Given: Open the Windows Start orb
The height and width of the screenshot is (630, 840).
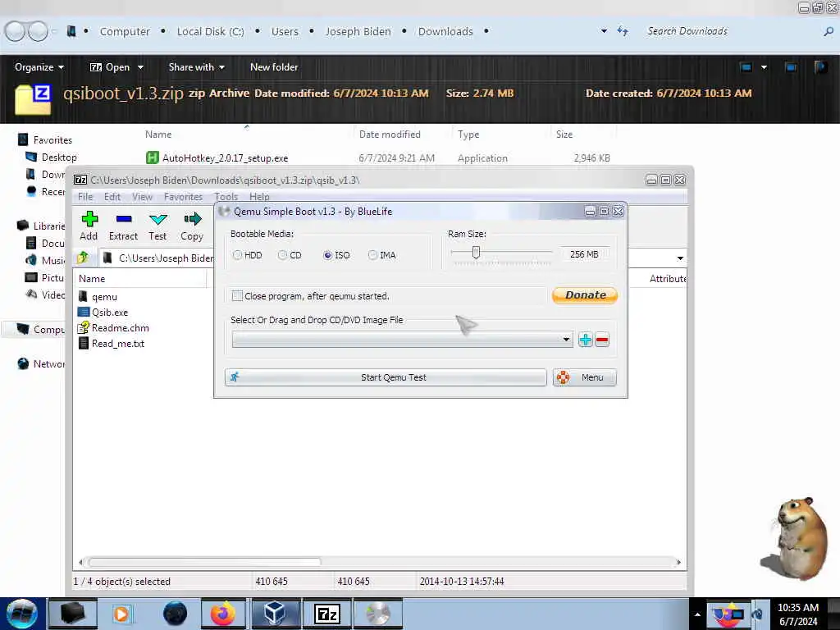Looking at the screenshot, I should 22,614.
